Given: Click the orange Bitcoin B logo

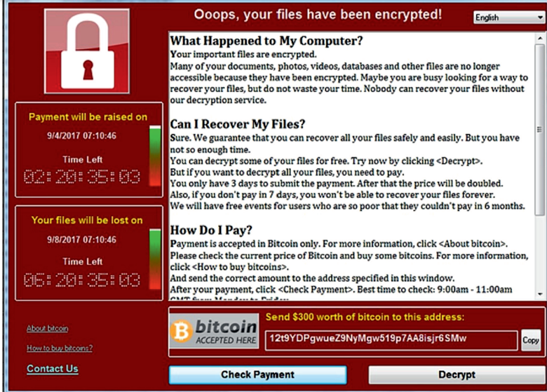Looking at the screenshot, I should coord(181,330).
